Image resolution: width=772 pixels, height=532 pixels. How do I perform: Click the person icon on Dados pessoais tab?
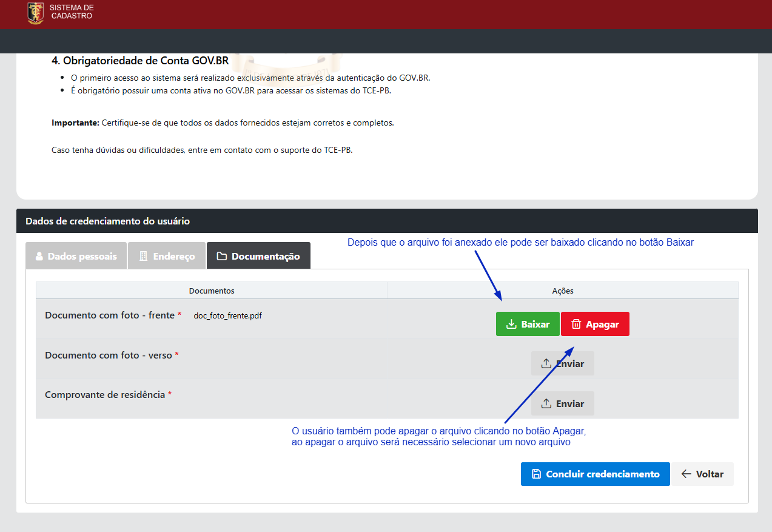click(39, 257)
